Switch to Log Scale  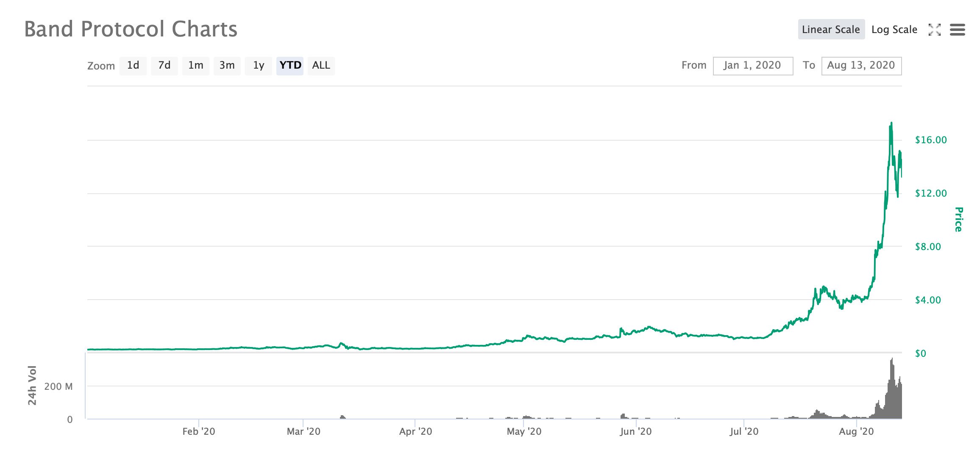894,30
